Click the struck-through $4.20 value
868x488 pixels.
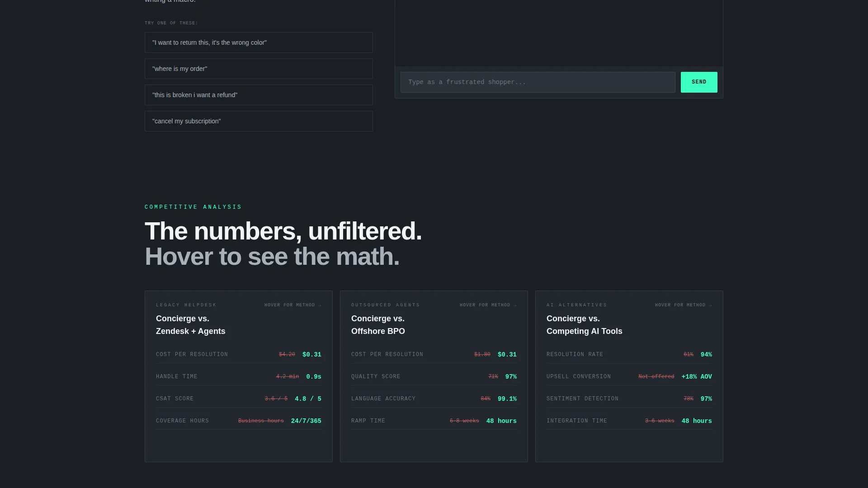point(287,355)
